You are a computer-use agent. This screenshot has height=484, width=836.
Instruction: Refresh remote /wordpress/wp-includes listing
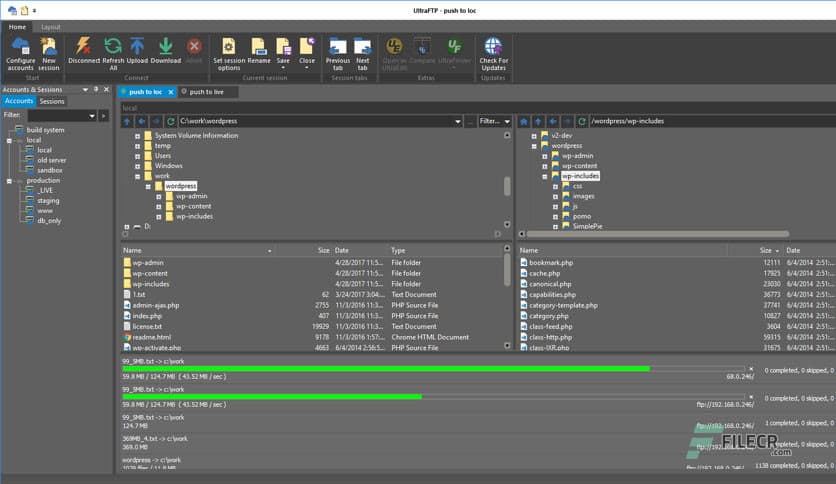[x=582, y=122]
